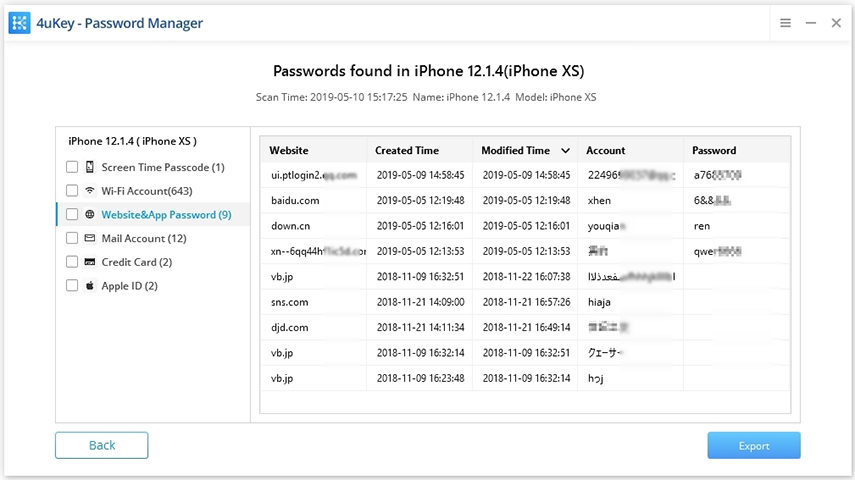Click the Apple ID apple icon

89,286
